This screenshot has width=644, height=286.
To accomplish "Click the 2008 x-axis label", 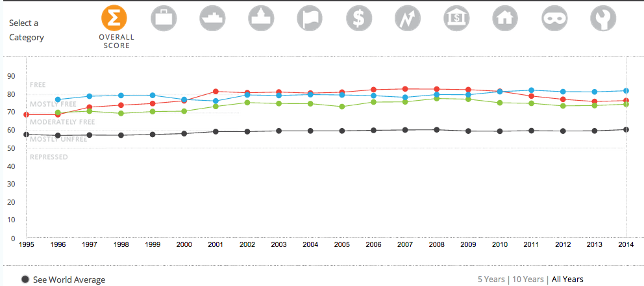I will 437,245.
